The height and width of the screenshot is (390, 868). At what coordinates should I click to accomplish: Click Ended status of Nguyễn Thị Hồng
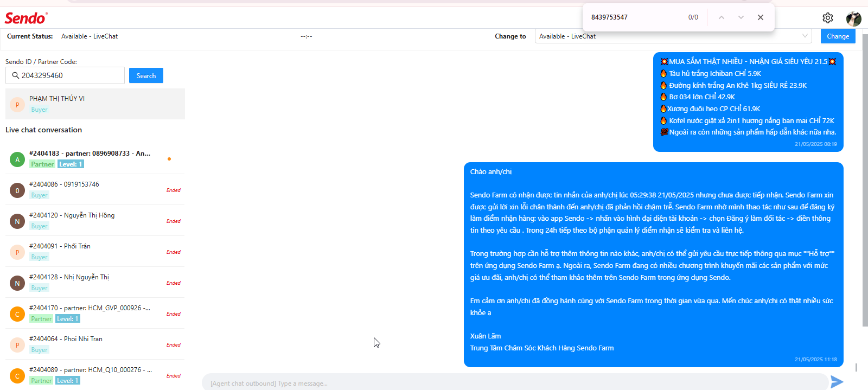point(174,221)
